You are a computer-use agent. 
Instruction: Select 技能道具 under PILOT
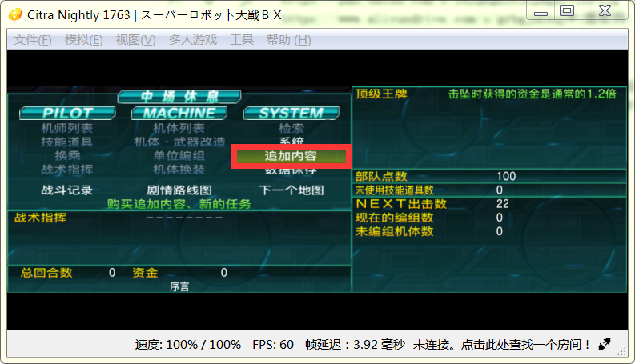66,142
